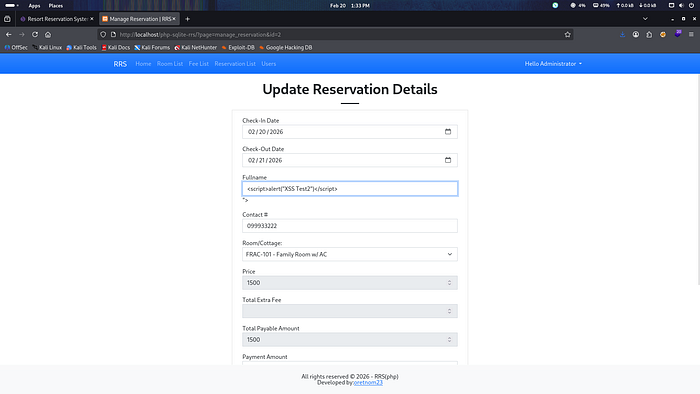Click the Total Payable Amount field 1500
The image size is (700, 394).
point(350,340)
